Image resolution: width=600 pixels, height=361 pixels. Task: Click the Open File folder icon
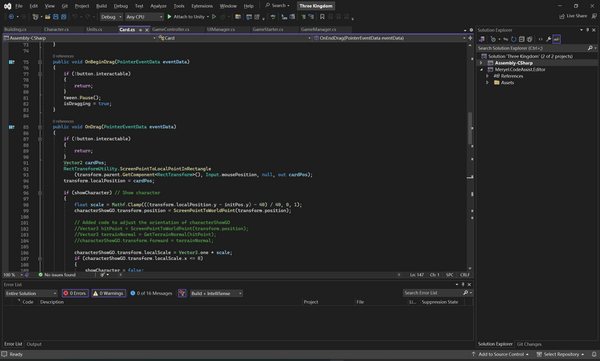click(x=48, y=17)
